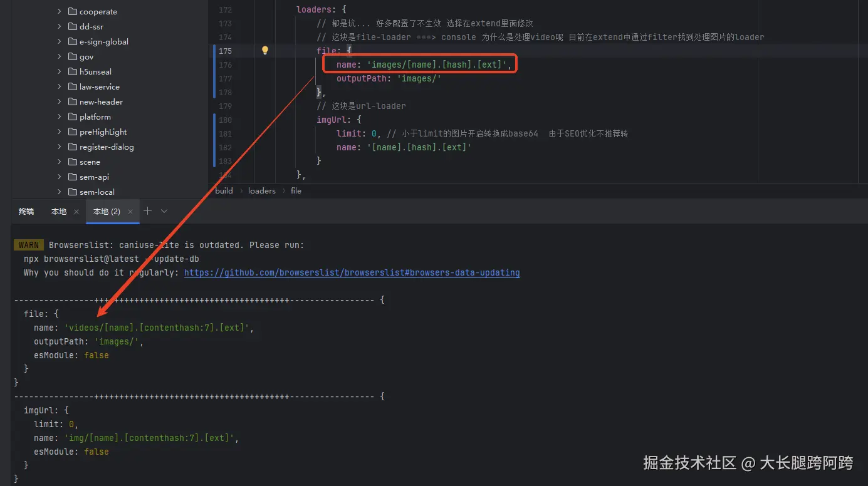The width and height of the screenshot is (868, 486).
Task: Expand the new-header folder chevron
Action: point(60,101)
